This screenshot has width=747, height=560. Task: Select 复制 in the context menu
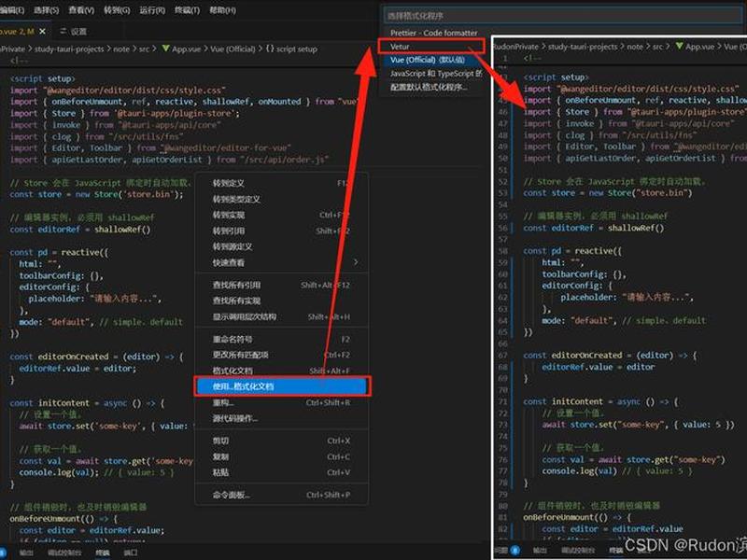pos(282,456)
